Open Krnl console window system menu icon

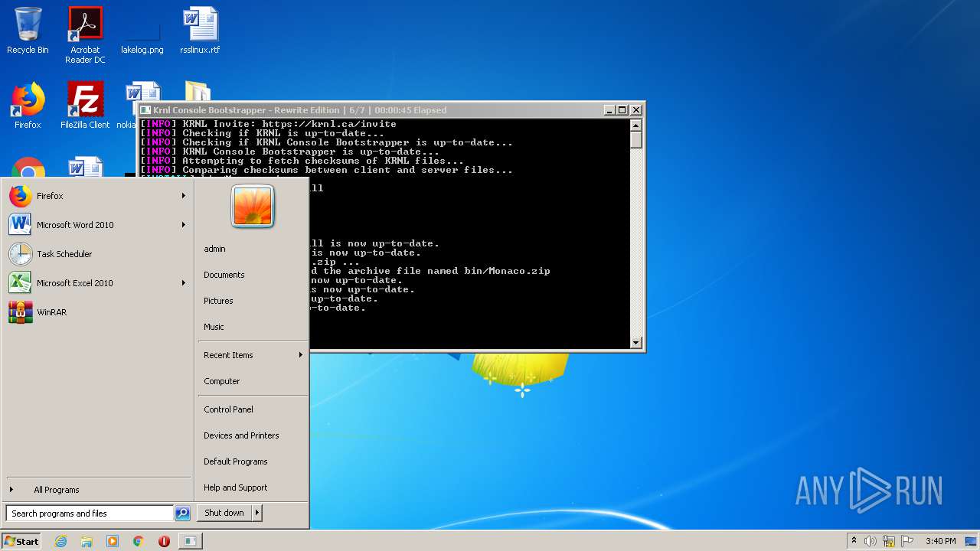pyautogui.click(x=146, y=110)
